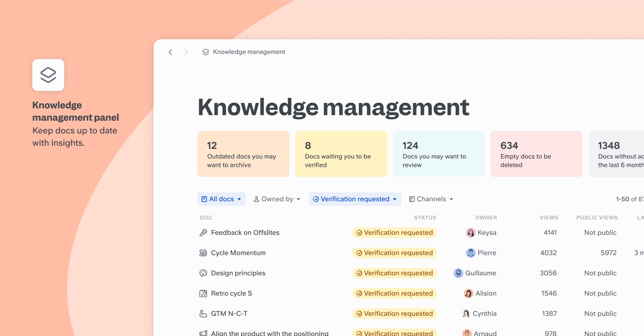Click Keysa's avatar in the owner column
The height and width of the screenshot is (336, 644).
click(471, 233)
